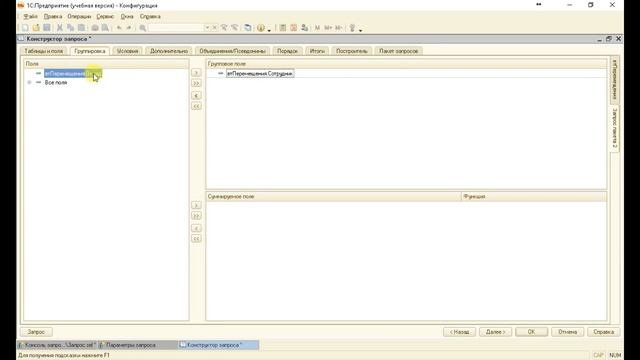
Task: Open the Окна menu
Action: 127,17
